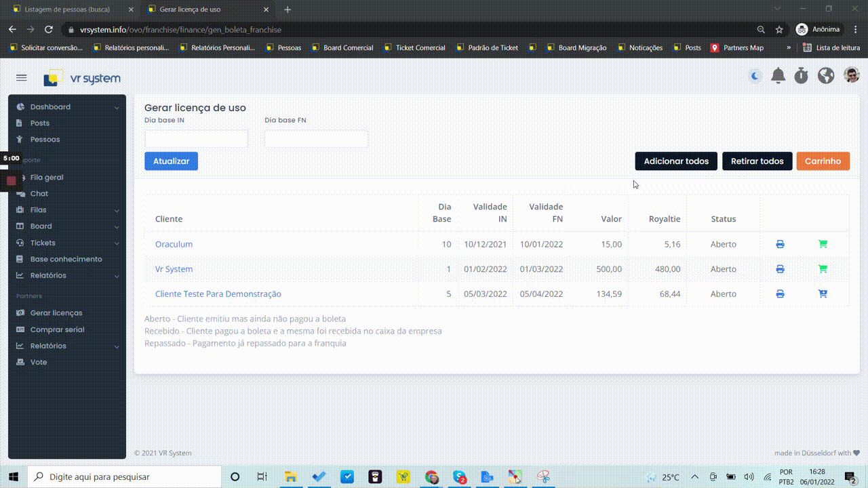
Task: Click the user avatar in header
Action: 851,75
